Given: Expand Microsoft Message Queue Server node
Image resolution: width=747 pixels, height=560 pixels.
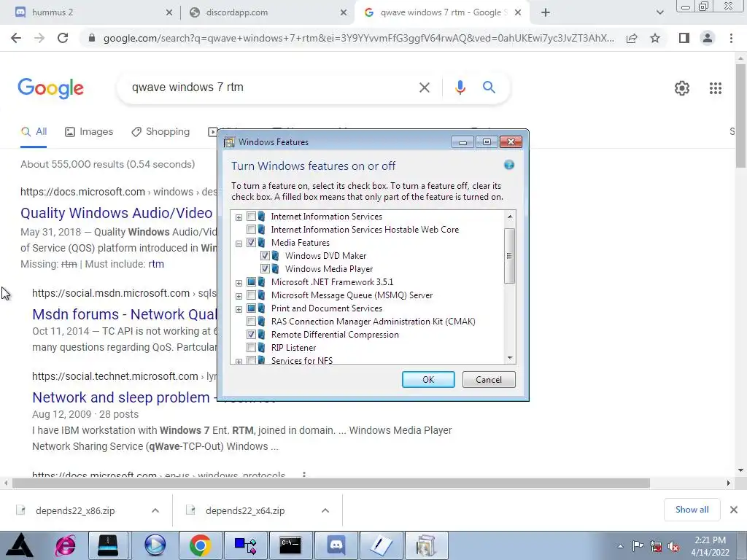Looking at the screenshot, I should tap(239, 296).
